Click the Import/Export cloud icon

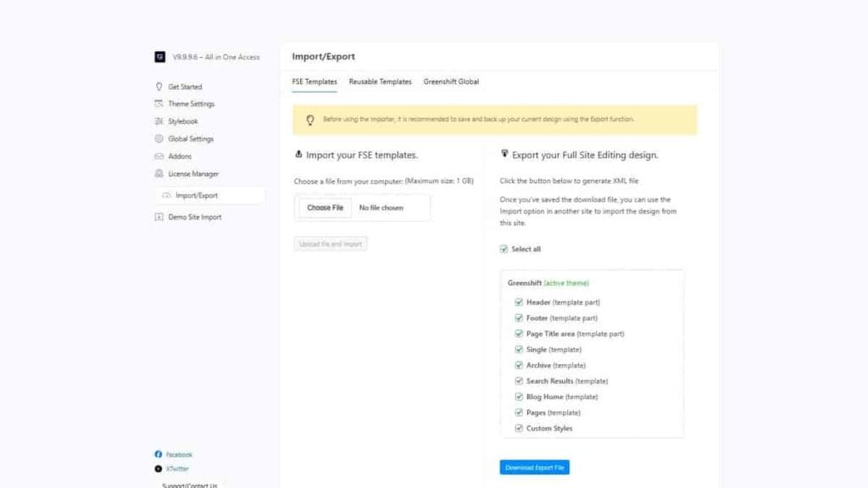point(169,195)
